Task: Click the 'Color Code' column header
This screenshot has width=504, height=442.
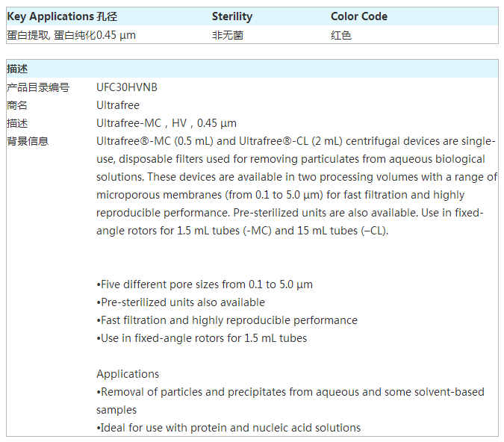Action: [x=359, y=16]
